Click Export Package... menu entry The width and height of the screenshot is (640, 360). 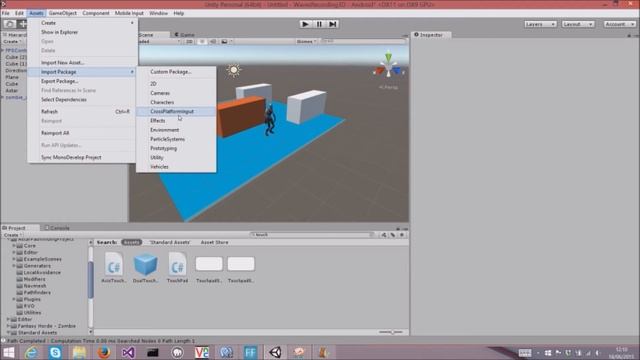pyautogui.click(x=82, y=81)
